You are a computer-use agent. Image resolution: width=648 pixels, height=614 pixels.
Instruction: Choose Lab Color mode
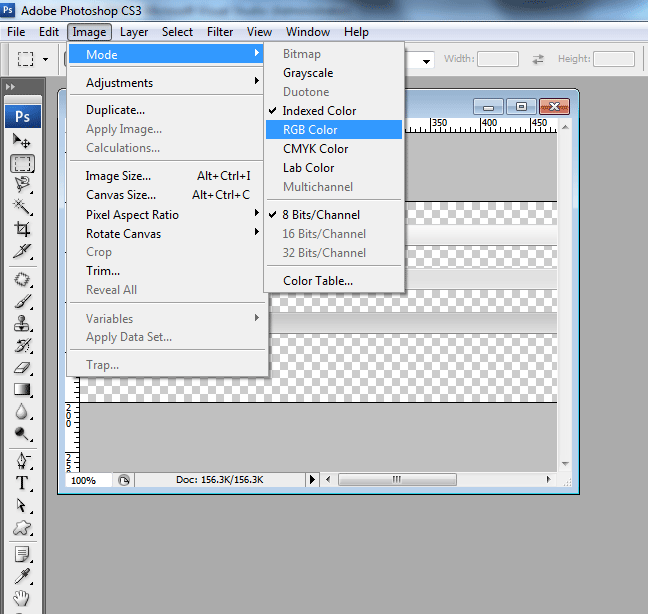(334, 168)
